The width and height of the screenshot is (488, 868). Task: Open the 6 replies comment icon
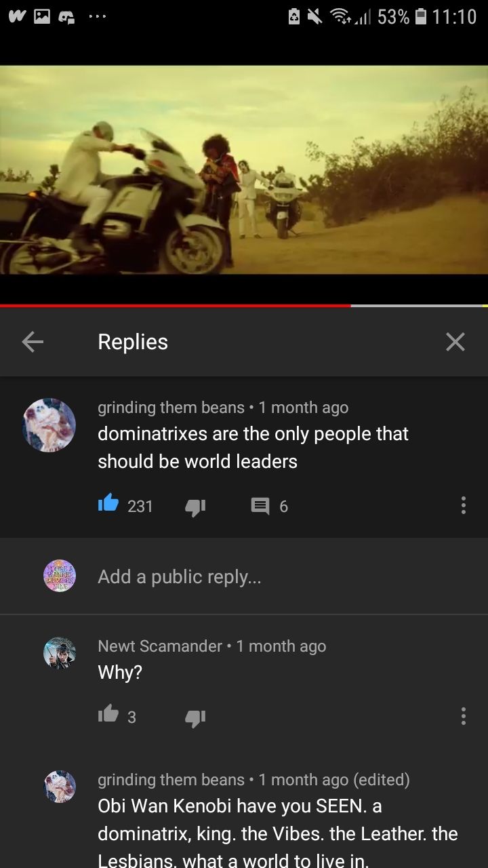click(260, 506)
